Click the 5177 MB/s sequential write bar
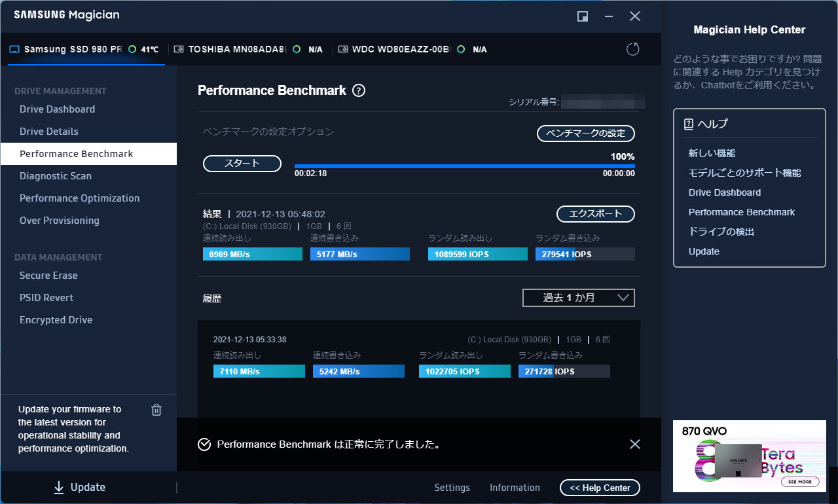 [360, 254]
